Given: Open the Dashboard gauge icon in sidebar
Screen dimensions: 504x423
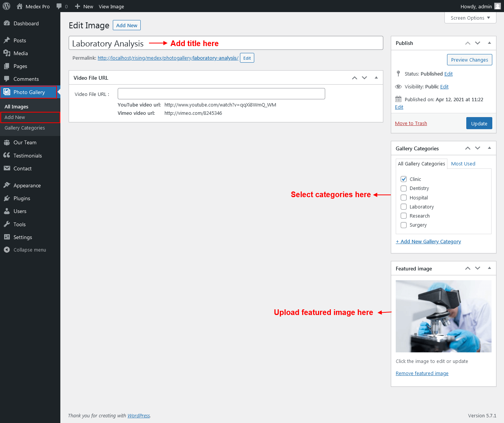Looking at the screenshot, I should tap(7, 23).
